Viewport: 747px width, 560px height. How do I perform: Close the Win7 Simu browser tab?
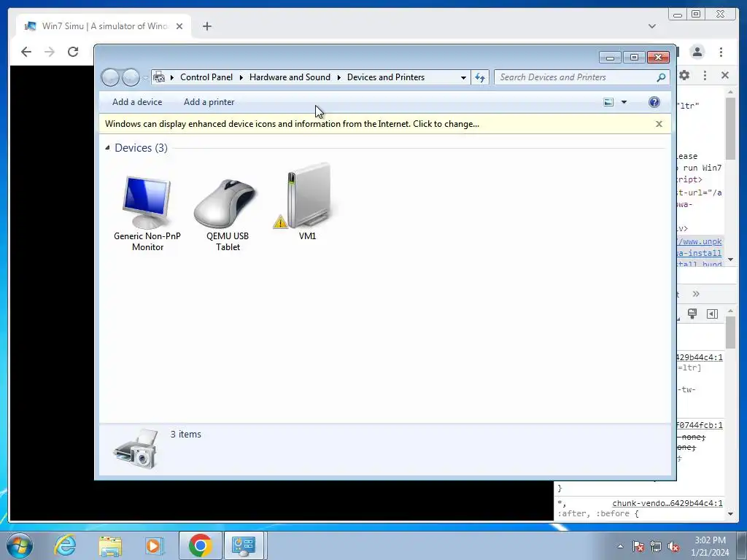click(179, 26)
